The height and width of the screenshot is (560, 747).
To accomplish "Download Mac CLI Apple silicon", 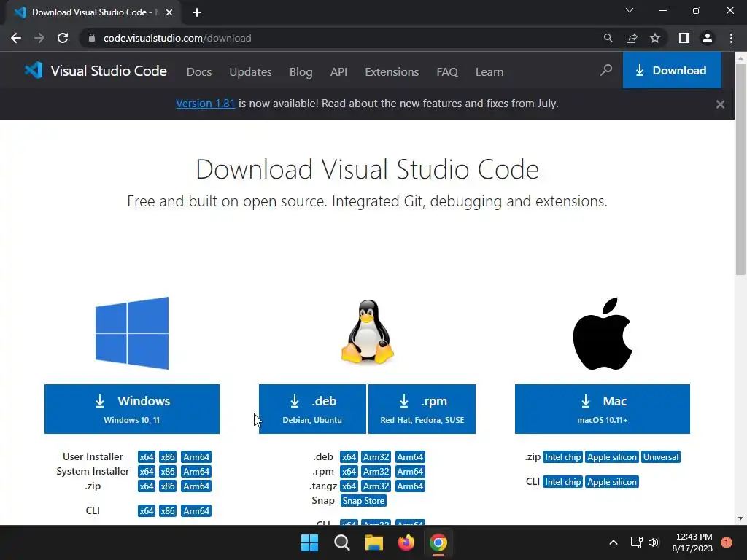I will [x=612, y=482].
